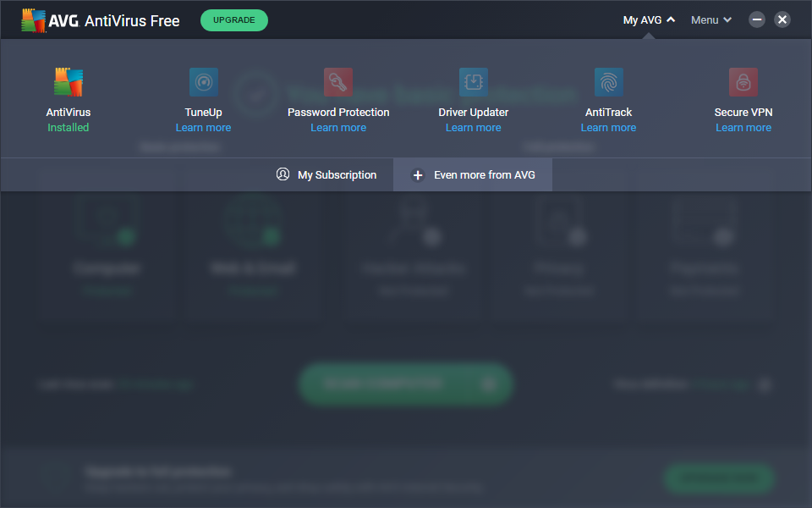Screen dimensions: 812x508
Task: Open the AntiVirus product icon
Action: pos(69,82)
